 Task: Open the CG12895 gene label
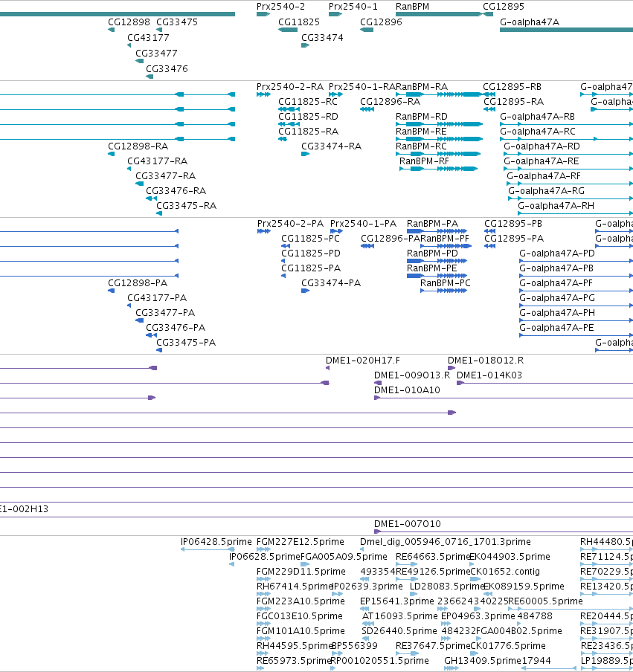click(x=504, y=7)
